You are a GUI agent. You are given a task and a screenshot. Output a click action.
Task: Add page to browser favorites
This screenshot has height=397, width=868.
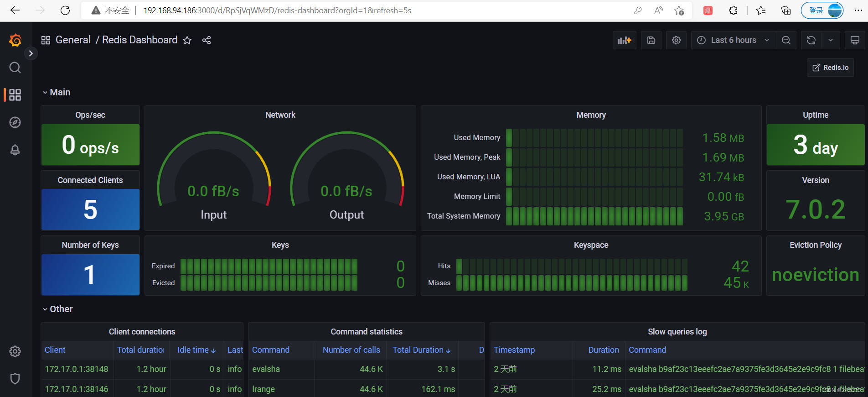coord(679,10)
